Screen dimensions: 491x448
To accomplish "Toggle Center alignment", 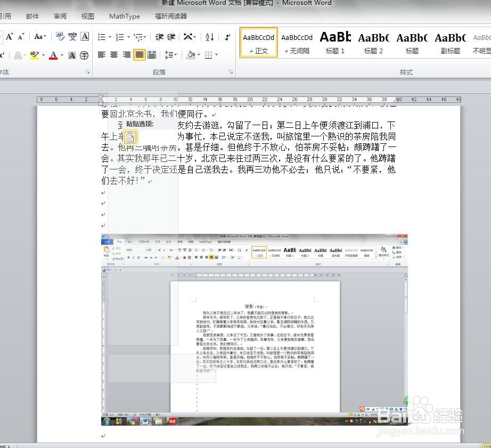I will point(114,55).
